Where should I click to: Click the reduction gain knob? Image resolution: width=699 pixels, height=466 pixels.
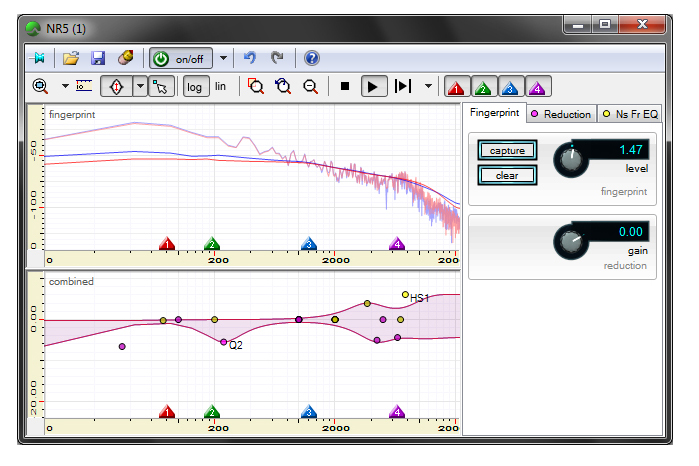click(x=570, y=242)
